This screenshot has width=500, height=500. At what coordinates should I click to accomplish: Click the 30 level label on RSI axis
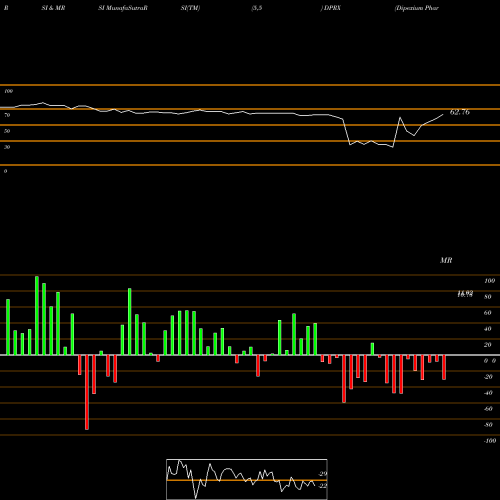coord(7,147)
